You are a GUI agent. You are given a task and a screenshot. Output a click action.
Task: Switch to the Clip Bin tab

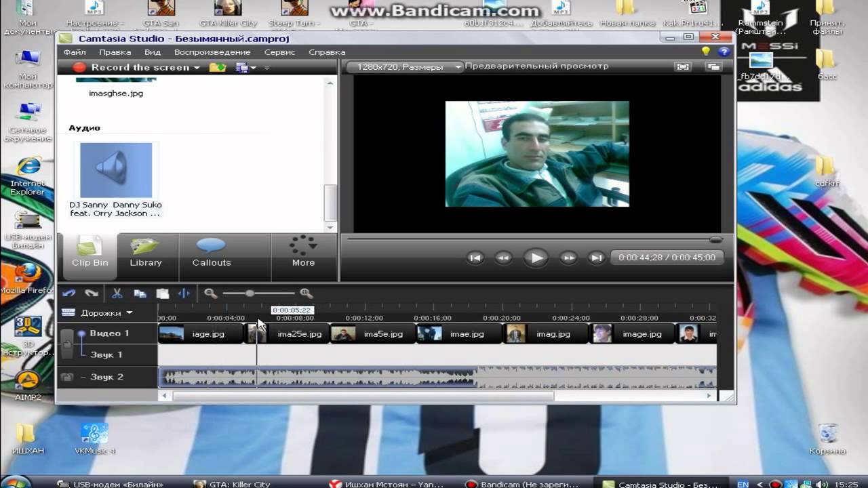90,257
